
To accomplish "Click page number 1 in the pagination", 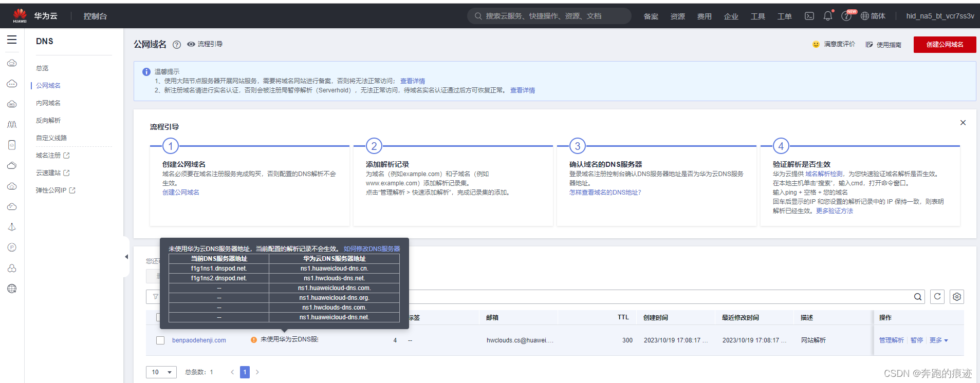I will click(x=245, y=372).
